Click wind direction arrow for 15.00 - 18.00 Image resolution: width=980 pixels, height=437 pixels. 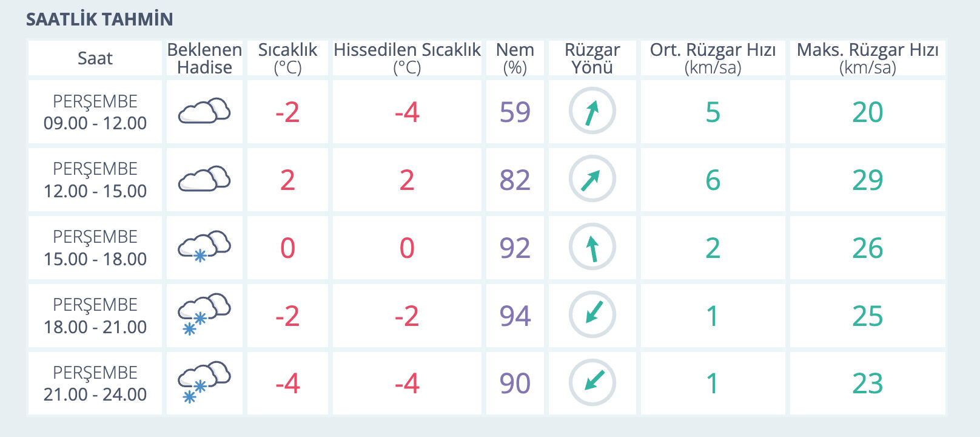(x=592, y=248)
